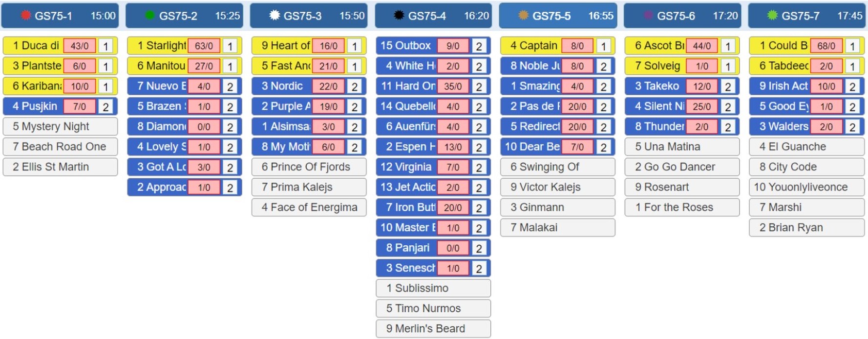Select unranked horse 2 Brian Ryan
The width and height of the screenshot is (868, 339).
pyautogui.click(x=806, y=228)
